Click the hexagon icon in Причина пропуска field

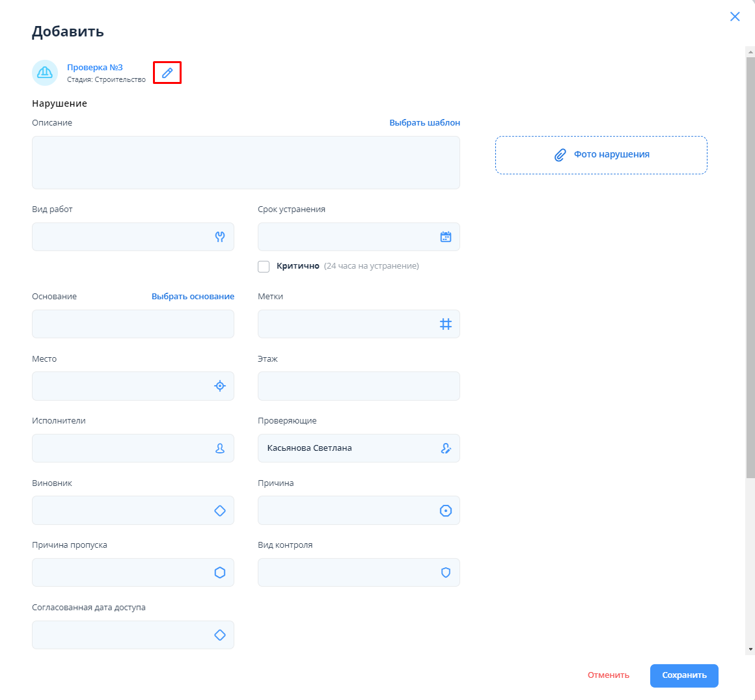coord(220,572)
